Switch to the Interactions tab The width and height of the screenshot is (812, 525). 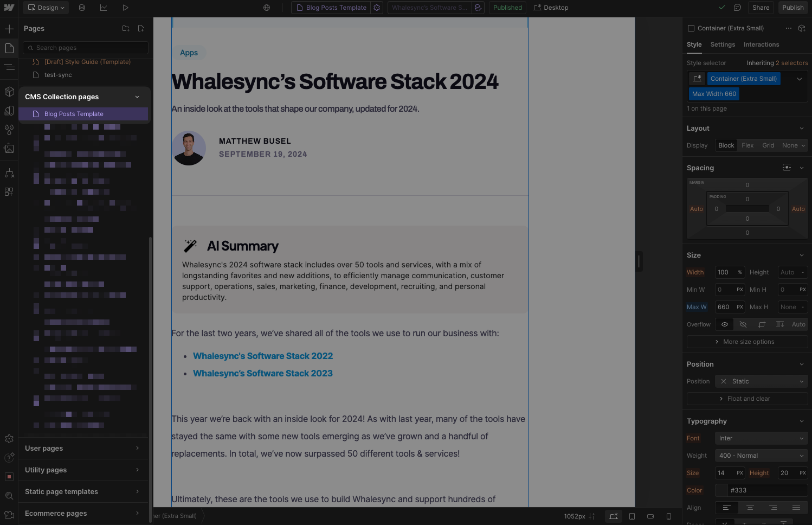[x=761, y=44]
